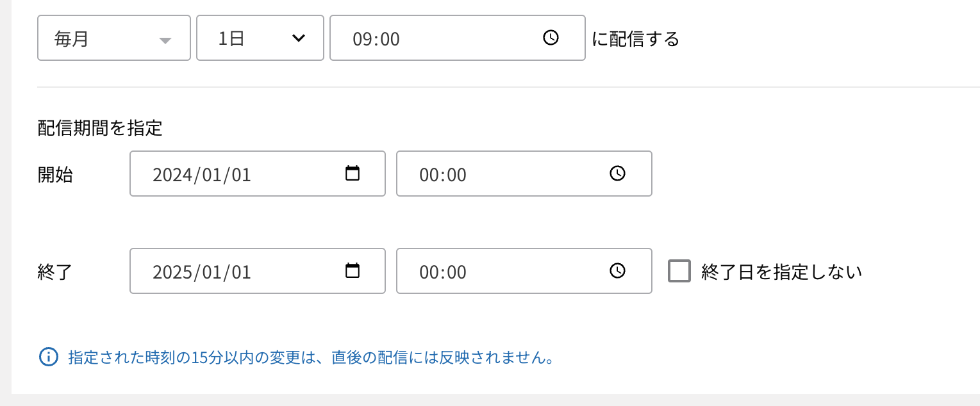
Task: Click the clock icon in the 09:00 delivery time field
Action: coord(551,38)
